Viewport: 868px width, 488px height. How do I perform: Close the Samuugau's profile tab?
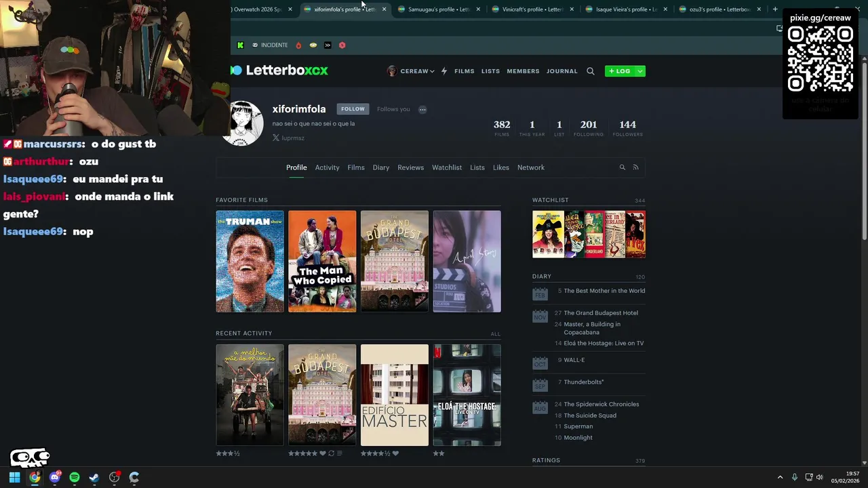point(478,9)
